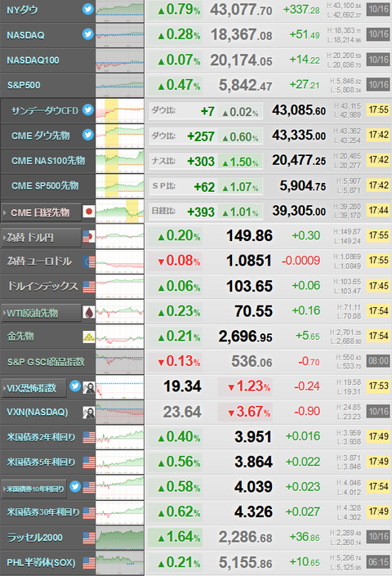The image size is (392, 576).
Task: Click the Twitter icon beside NYダウ
Action: pyautogui.click(x=87, y=9)
